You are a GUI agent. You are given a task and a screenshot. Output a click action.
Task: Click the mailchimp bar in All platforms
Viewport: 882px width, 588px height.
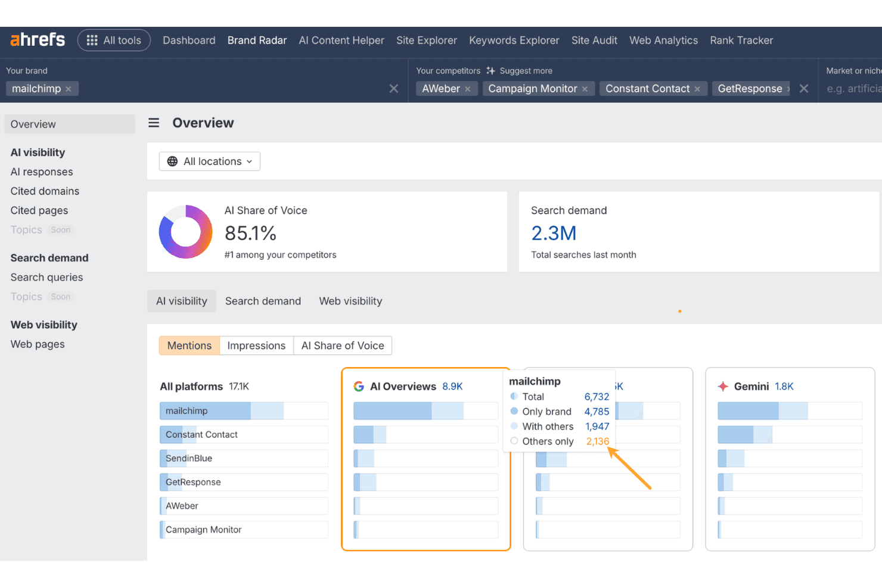point(244,411)
